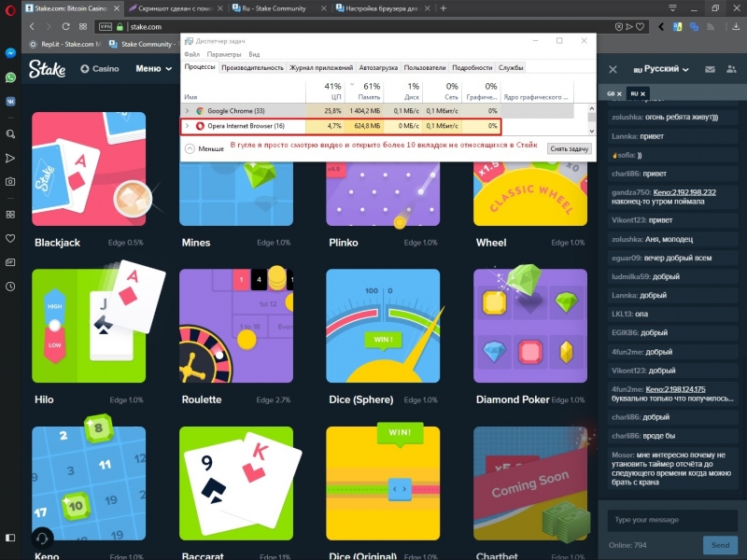Collapse details with the Меньше button
Image resolution: width=747 pixels, height=560 pixels.
click(204, 148)
